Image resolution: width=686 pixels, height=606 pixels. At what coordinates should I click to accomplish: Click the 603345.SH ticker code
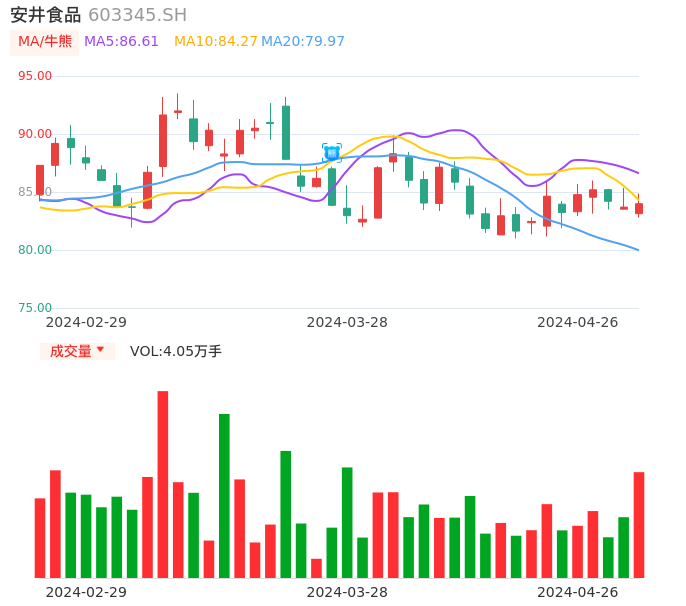tap(137, 15)
